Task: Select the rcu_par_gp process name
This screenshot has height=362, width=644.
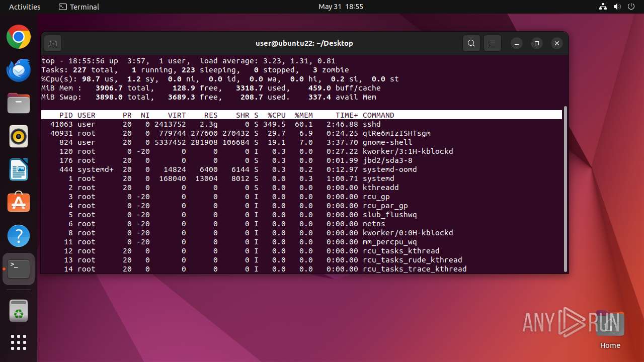Action: [x=385, y=206]
